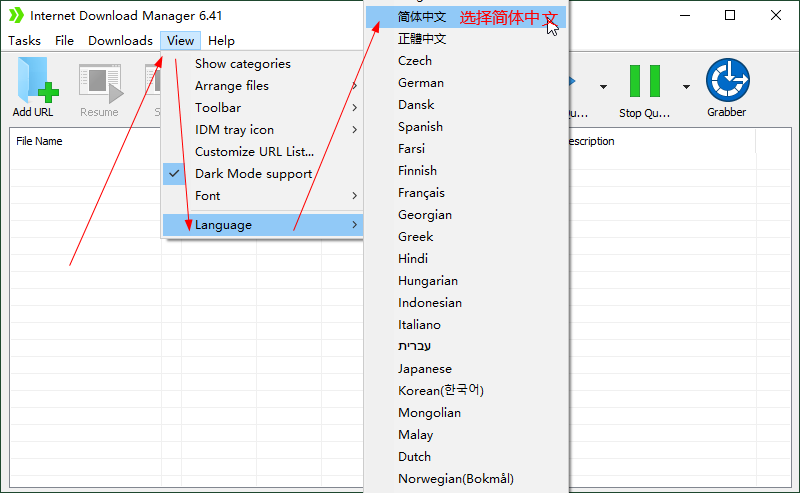The image size is (800, 493).
Task: Select Malay language
Action: [466, 434]
